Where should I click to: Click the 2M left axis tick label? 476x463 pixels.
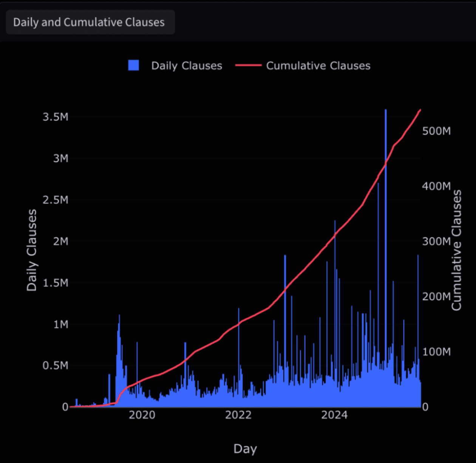coord(60,241)
